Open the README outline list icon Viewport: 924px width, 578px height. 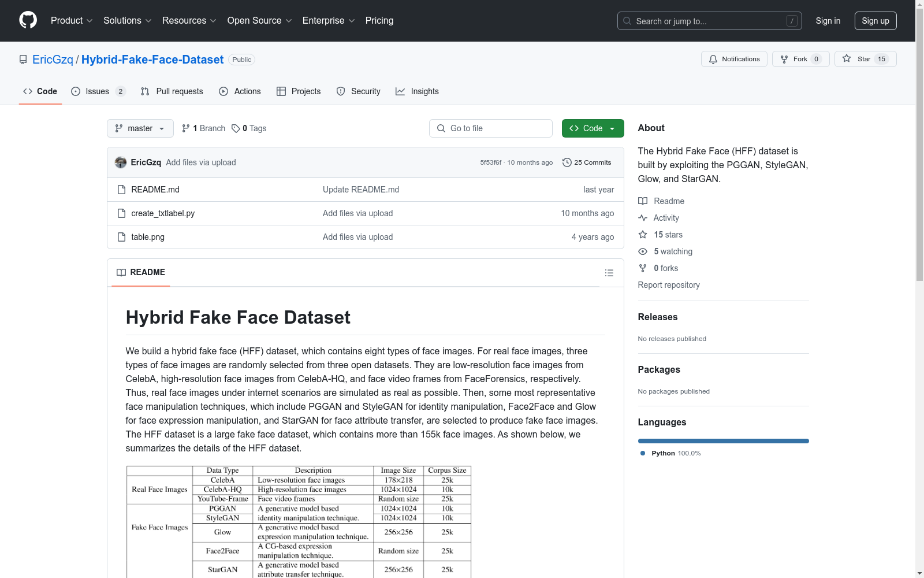609,272
